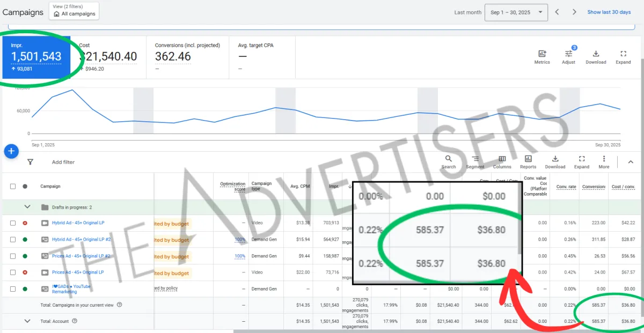Click the help icon beside Total: Campaigns in your current view
Screen dimensions: 644x333
tap(119, 305)
